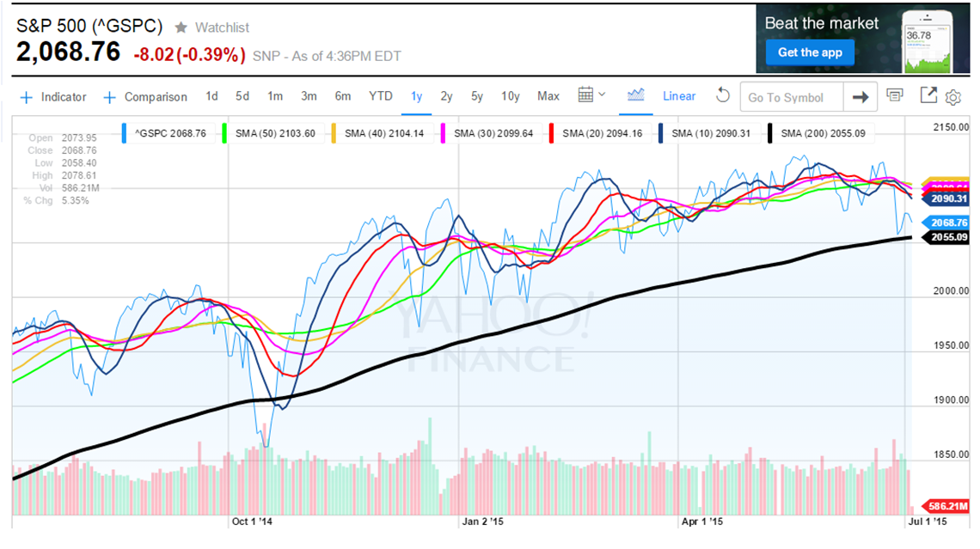Viewport: 980px width, 549px height.
Task: Toggle the SMA (50) legend indicator
Action: point(272,134)
